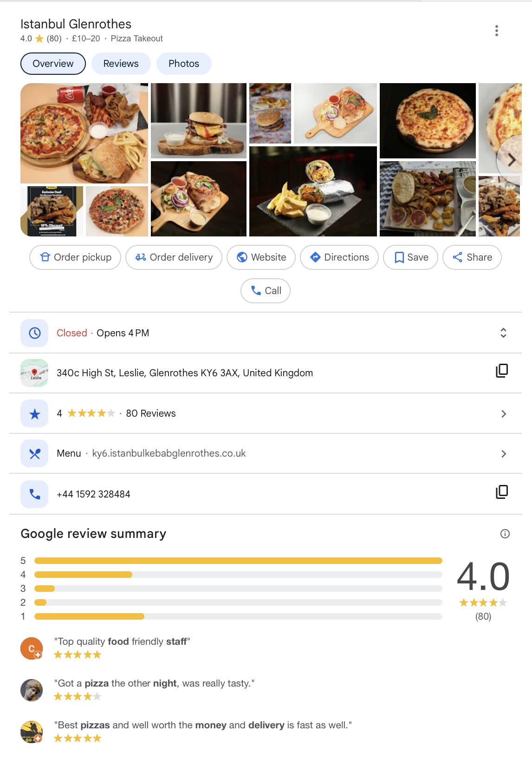Switch to the Photos tab
This screenshot has height=759, width=532.
184,64
